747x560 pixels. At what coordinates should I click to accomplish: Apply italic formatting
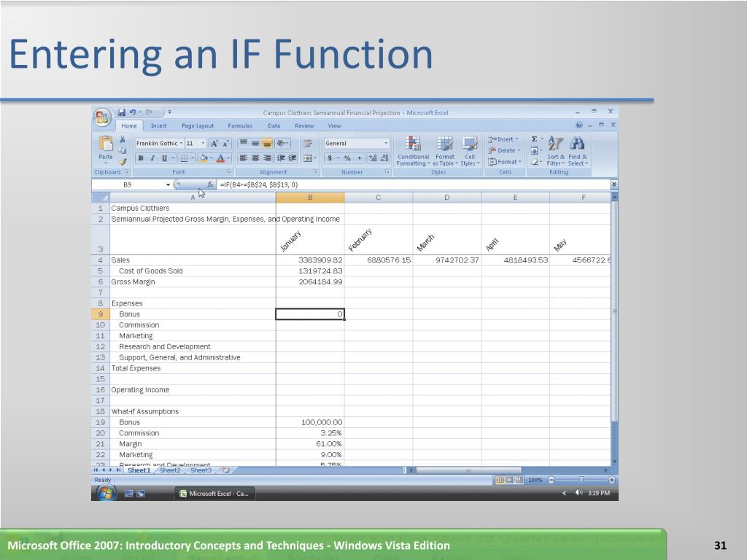coord(152,158)
